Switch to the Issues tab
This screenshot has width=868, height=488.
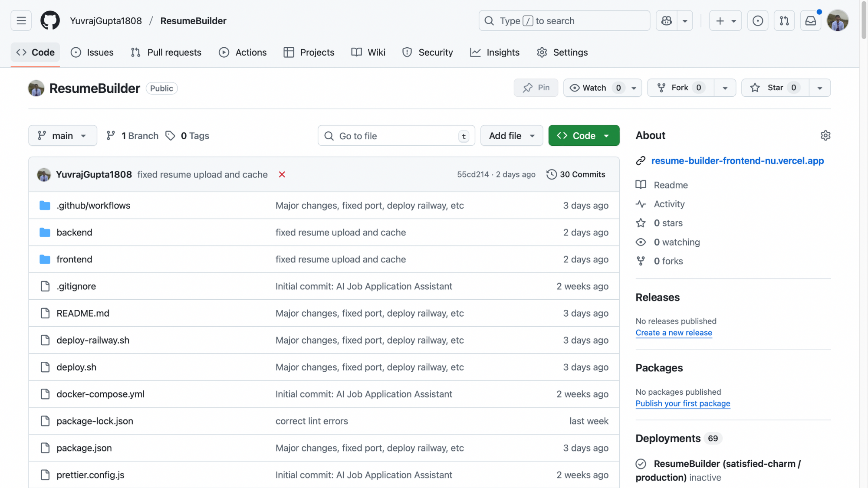pos(92,52)
